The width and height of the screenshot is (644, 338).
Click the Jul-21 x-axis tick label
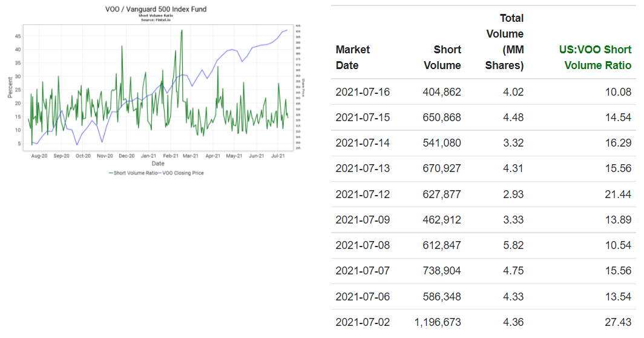(x=278, y=156)
